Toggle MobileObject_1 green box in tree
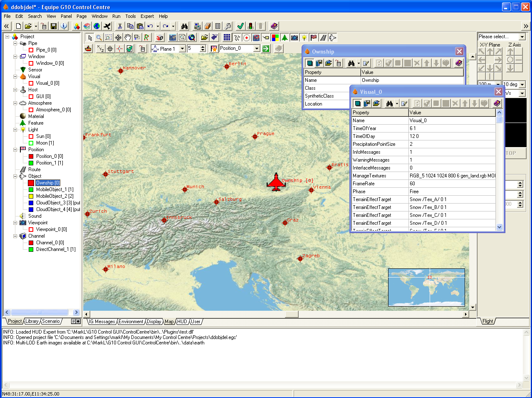Viewport: 532px width, 398px height. tap(31, 189)
